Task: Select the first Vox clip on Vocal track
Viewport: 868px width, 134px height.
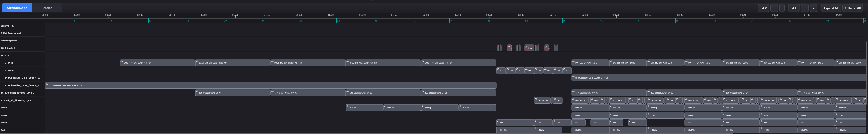Action: [x=515, y=123]
